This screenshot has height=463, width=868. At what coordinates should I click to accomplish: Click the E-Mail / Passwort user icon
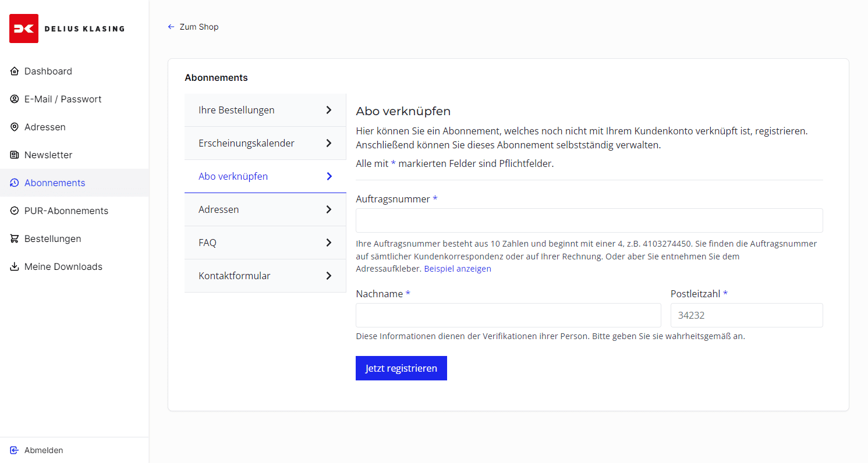[x=15, y=99]
